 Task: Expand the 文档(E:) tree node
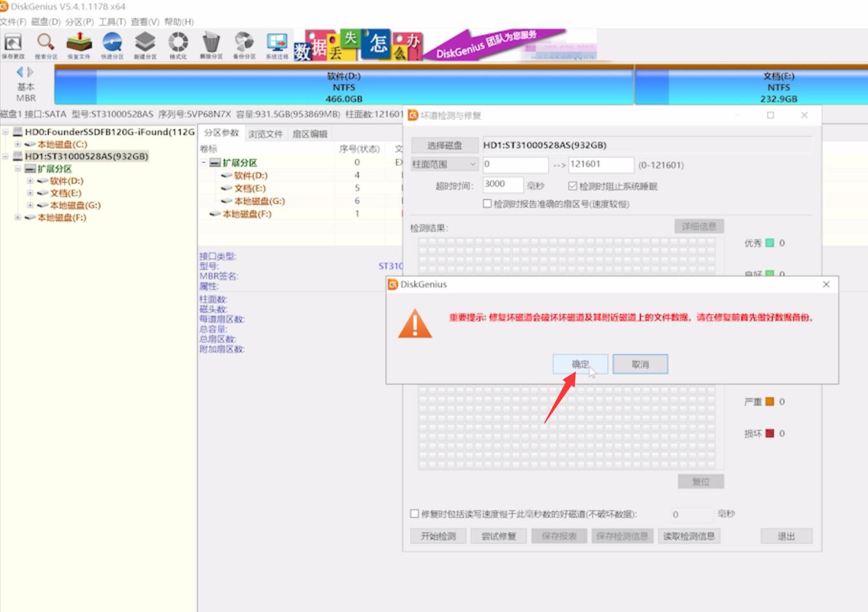(x=30, y=193)
